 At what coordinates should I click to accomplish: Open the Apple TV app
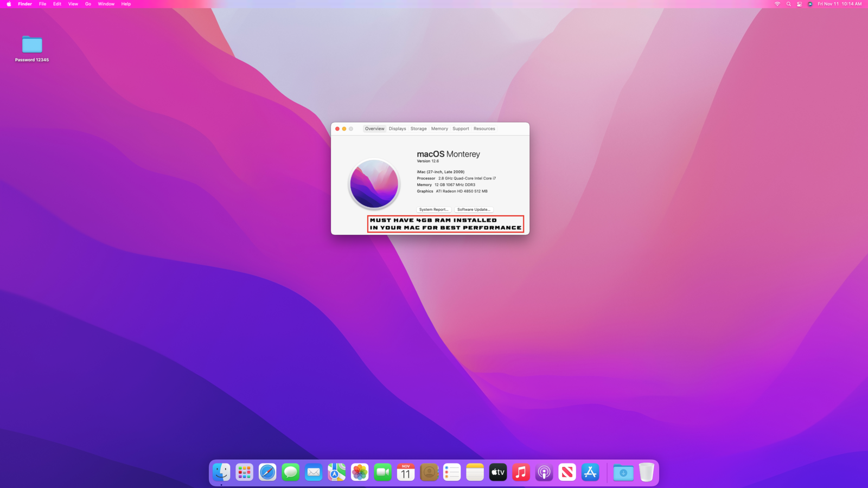pos(498,472)
